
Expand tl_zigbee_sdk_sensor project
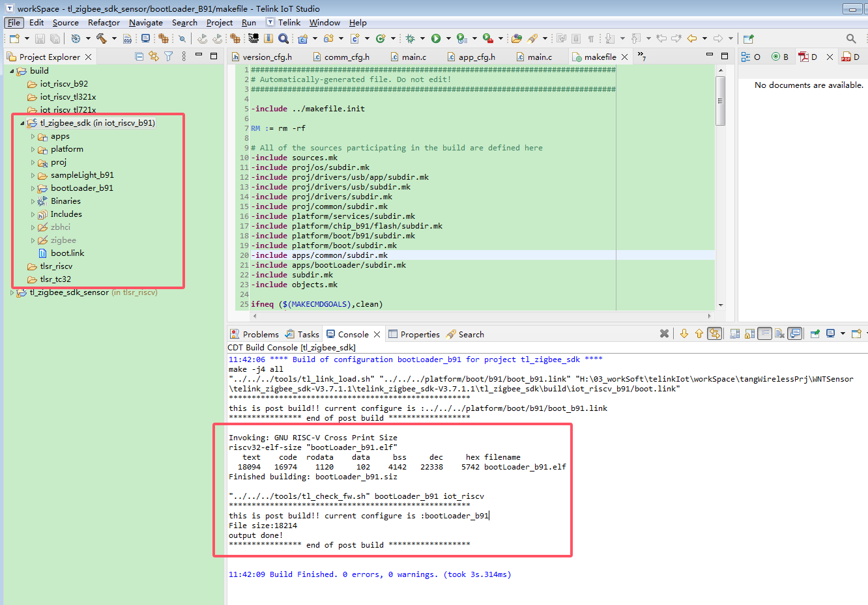pos(12,292)
